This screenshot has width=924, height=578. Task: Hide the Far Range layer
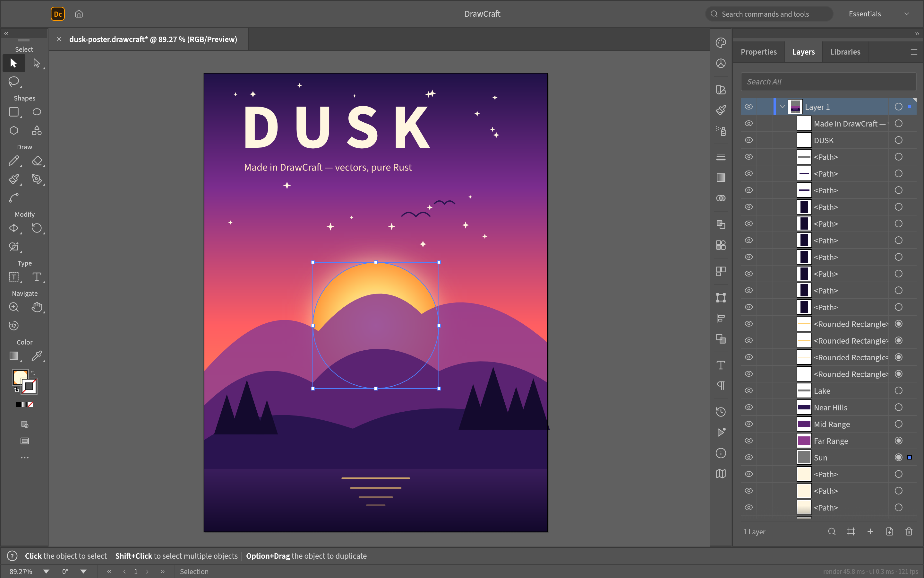pos(749,441)
